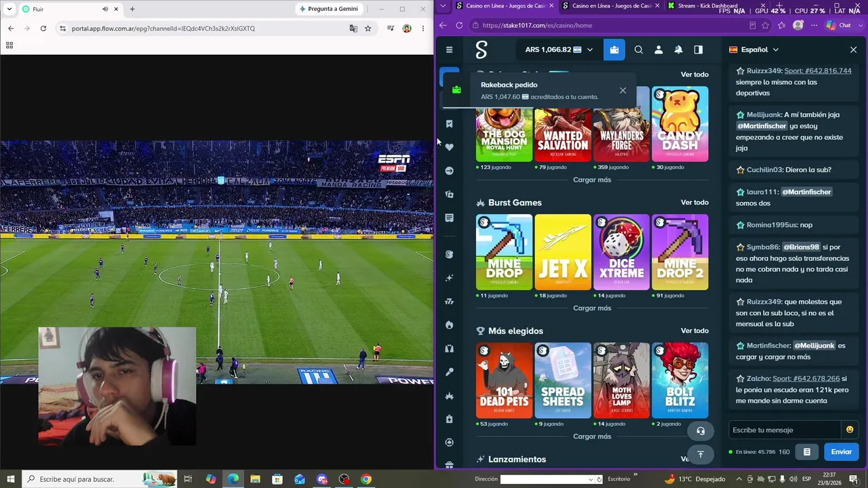This screenshot has width=868, height=488.
Task: Open Sport: #642.678.266 bet link in chat
Action: [806, 378]
